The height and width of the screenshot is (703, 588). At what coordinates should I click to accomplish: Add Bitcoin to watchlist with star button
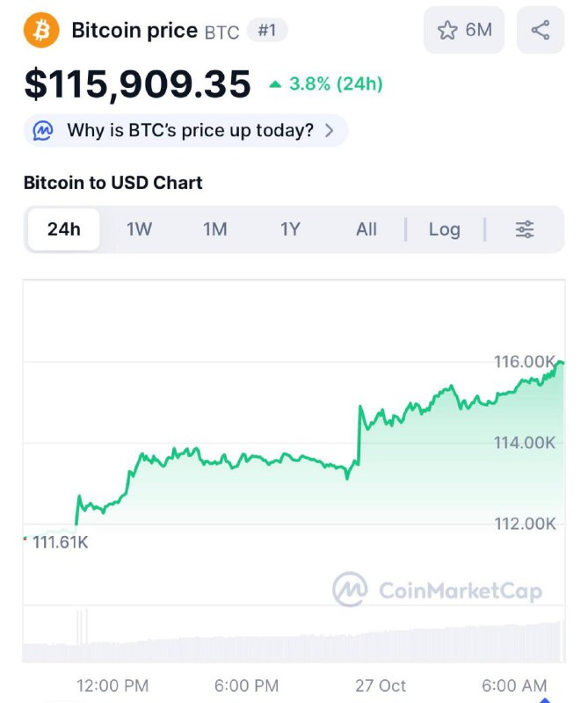pyautogui.click(x=465, y=31)
